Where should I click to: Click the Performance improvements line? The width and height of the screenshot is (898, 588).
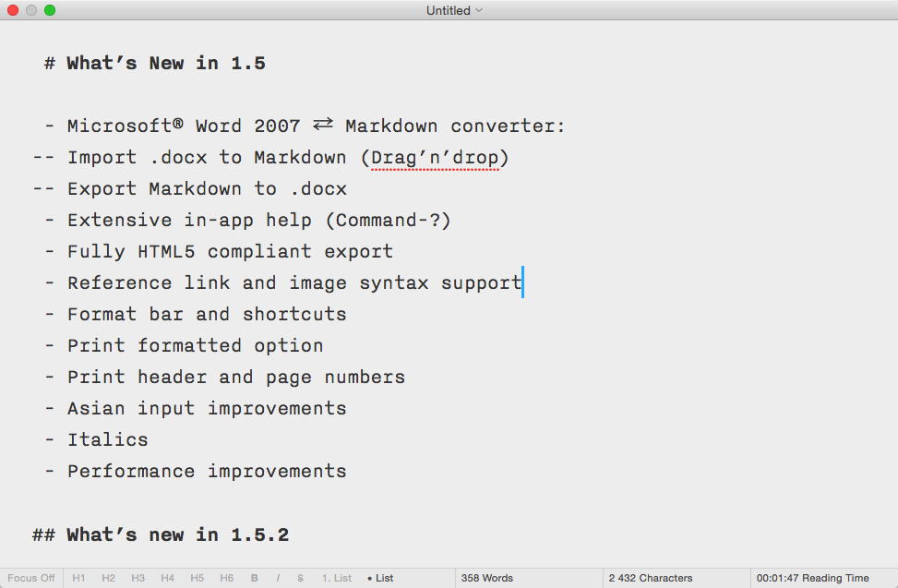(x=207, y=471)
